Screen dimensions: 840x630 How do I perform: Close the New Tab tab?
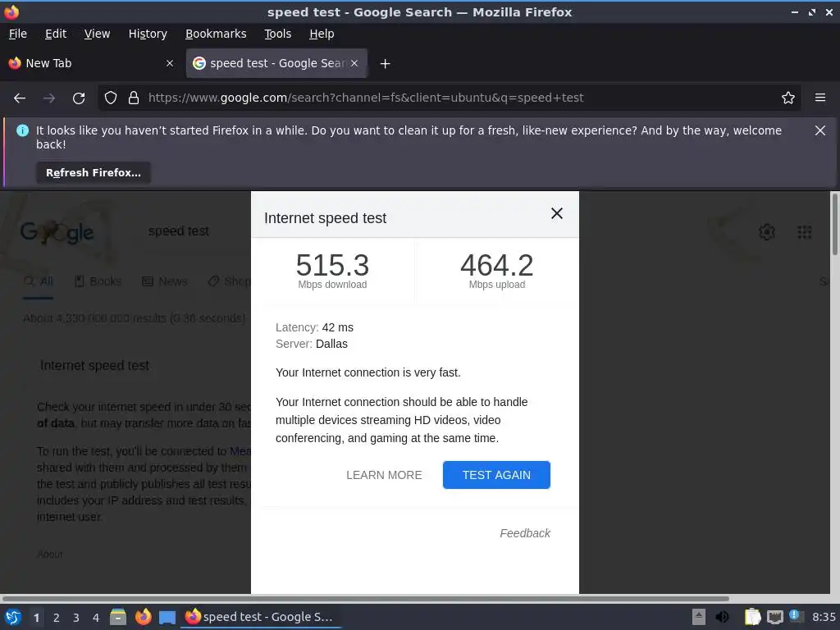click(x=170, y=63)
